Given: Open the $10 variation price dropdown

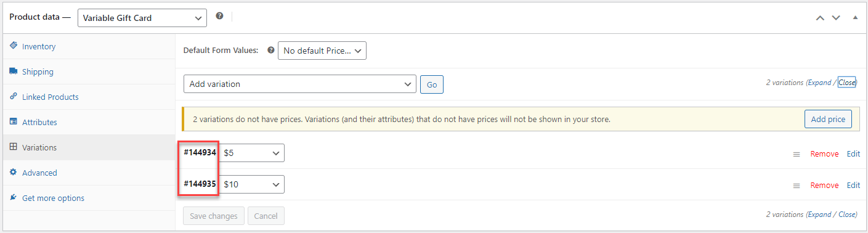Looking at the screenshot, I should coord(252,184).
